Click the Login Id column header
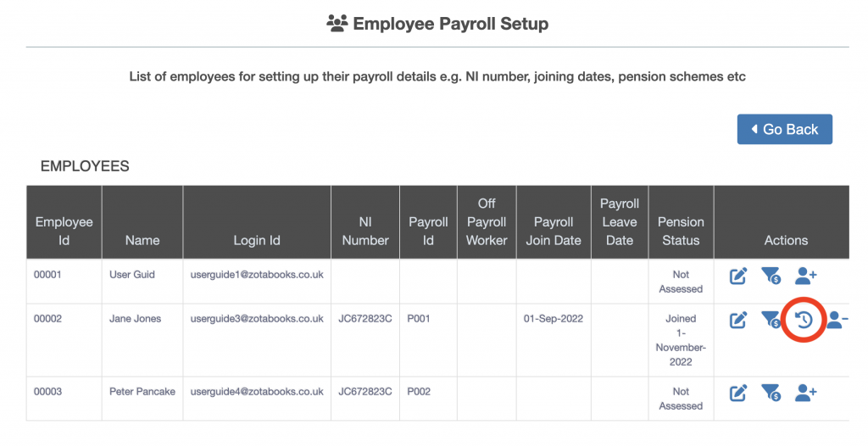 (x=257, y=240)
